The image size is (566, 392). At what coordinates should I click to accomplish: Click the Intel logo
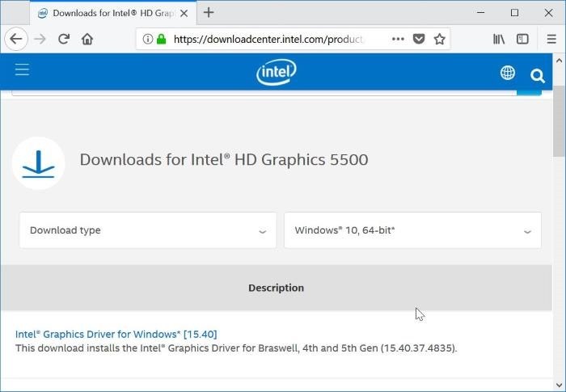click(277, 72)
